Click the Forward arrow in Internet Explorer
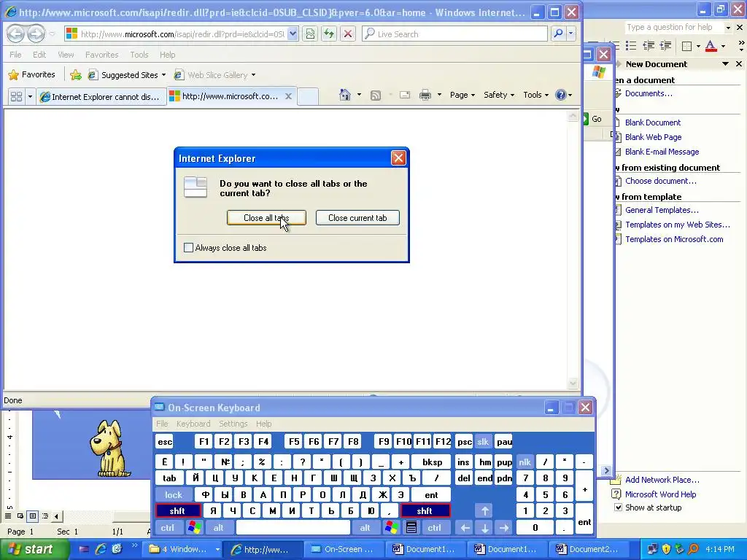This screenshot has width=747, height=560. (36, 34)
